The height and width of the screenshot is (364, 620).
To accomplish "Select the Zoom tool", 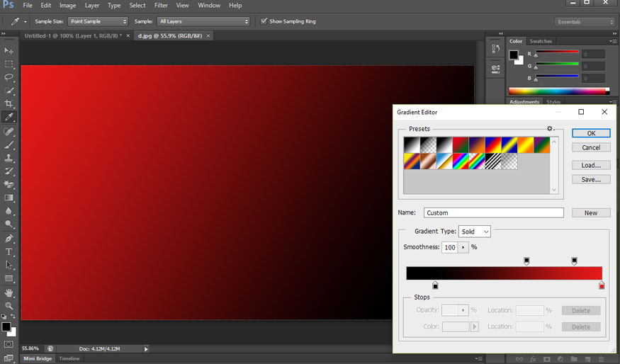I will [x=9, y=305].
